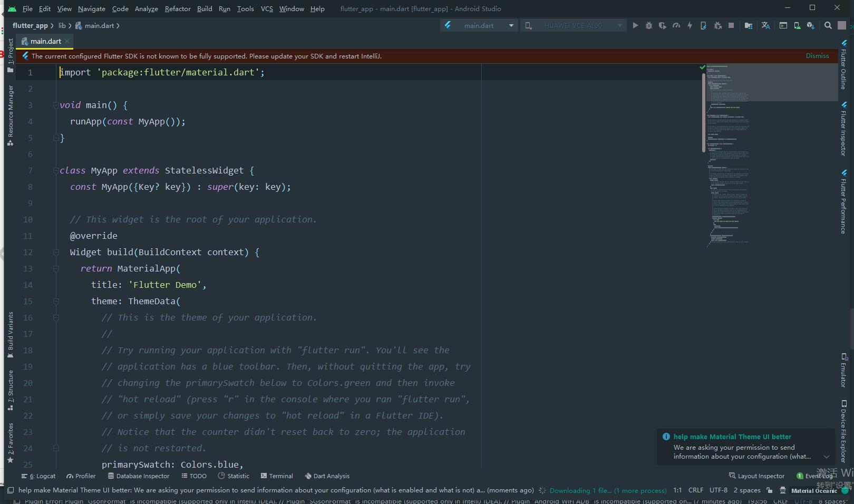Screen dimensions: 854x504
Task: Open project structure folder icon in toolbar
Action: [749, 25]
